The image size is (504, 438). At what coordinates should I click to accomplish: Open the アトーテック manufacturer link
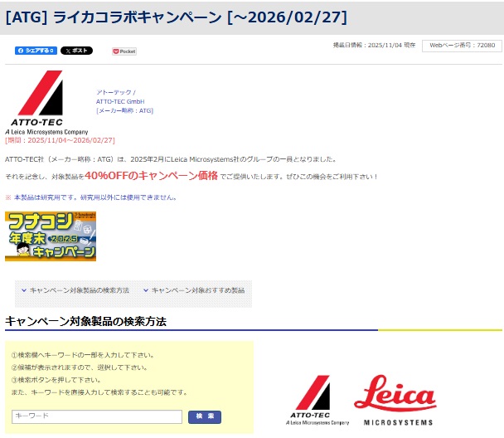(115, 92)
